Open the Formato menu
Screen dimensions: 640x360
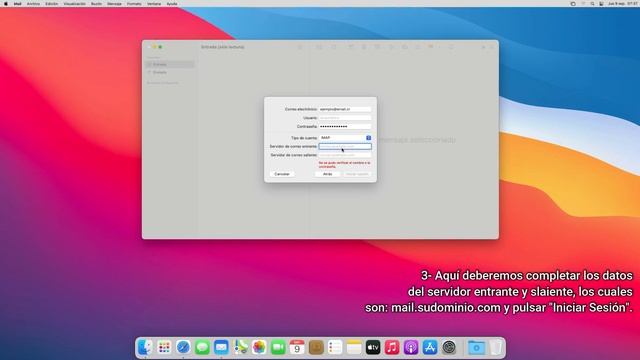point(134,4)
